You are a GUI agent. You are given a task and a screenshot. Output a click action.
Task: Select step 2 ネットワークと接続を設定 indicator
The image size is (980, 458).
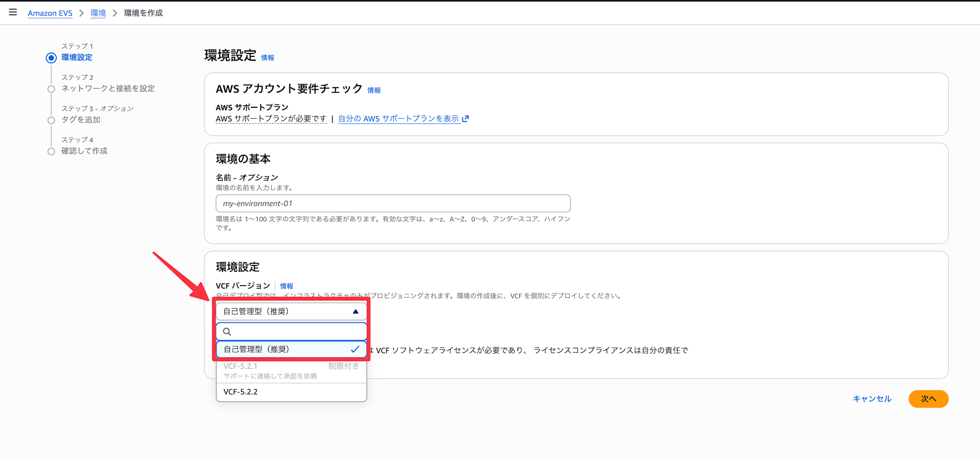pos(51,89)
